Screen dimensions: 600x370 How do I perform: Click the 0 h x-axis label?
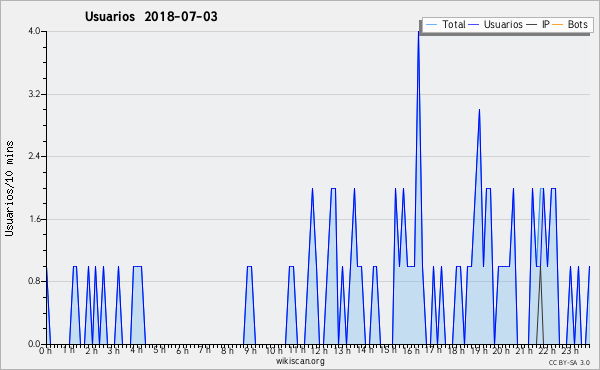[45, 350]
